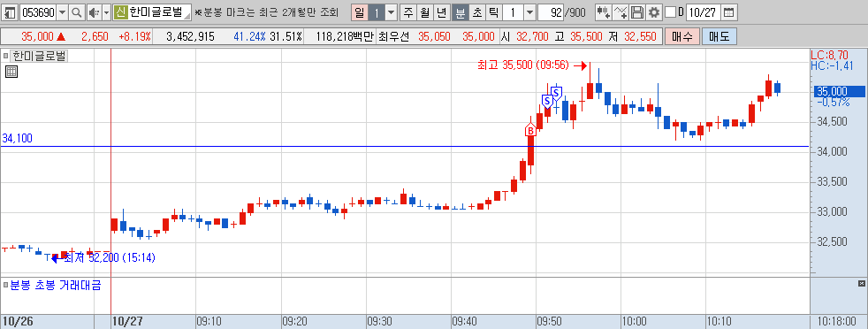The width and height of the screenshot is (868, 329).
Task: Open the calendar date picker icon
Action: [x=729, y=11]
